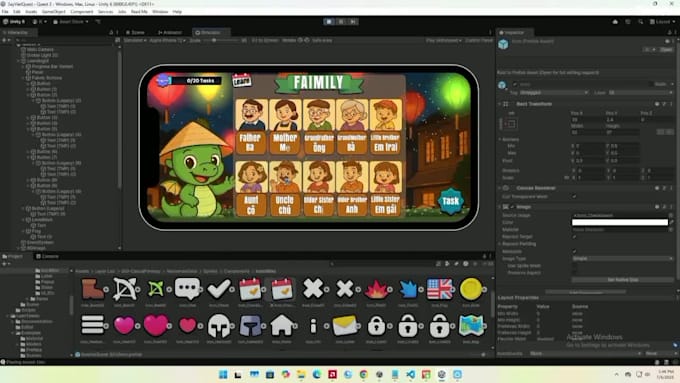Collapse the Image component section

(500, 207)
